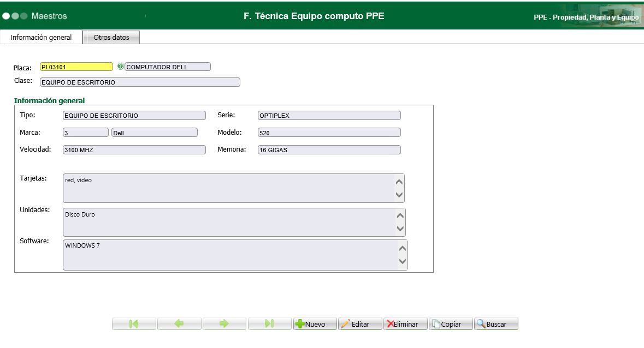The height and width of the screenshot is (348, 644).
Task: Click the Software scroll down arrow
Action: pos(402,261)
